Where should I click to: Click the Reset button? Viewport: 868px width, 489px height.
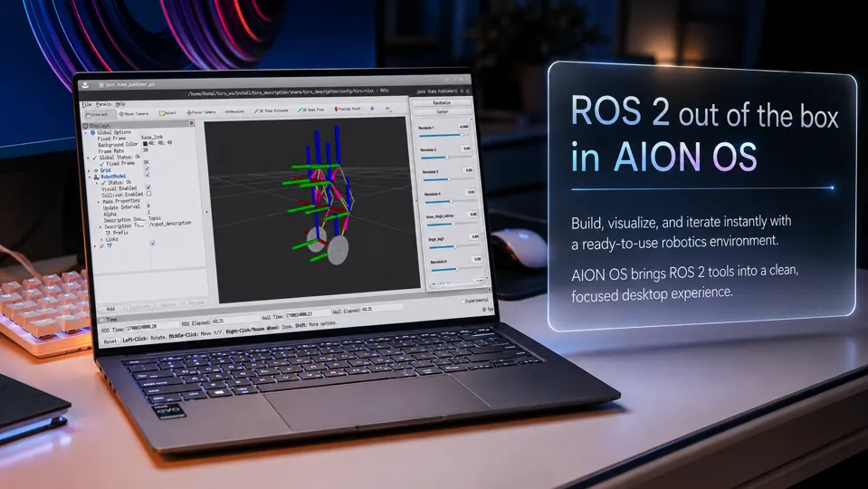click(x=110, y=341)
